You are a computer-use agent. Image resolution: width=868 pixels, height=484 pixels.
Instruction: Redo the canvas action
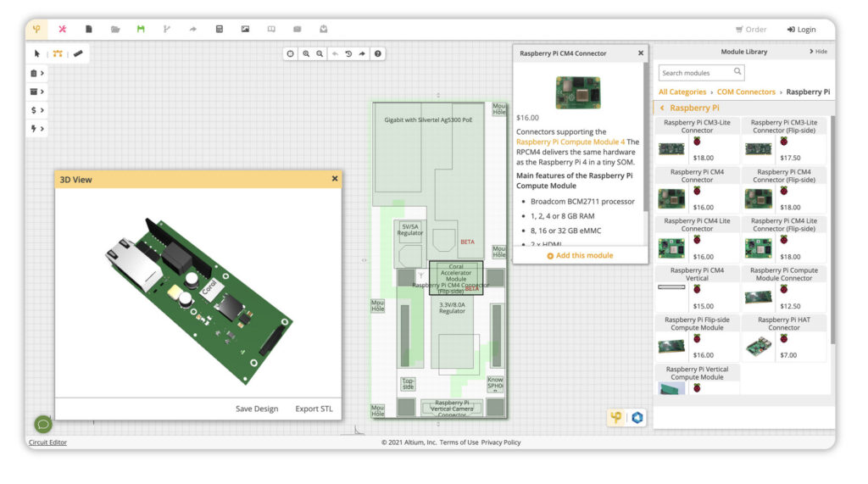[x=362, y=53]
